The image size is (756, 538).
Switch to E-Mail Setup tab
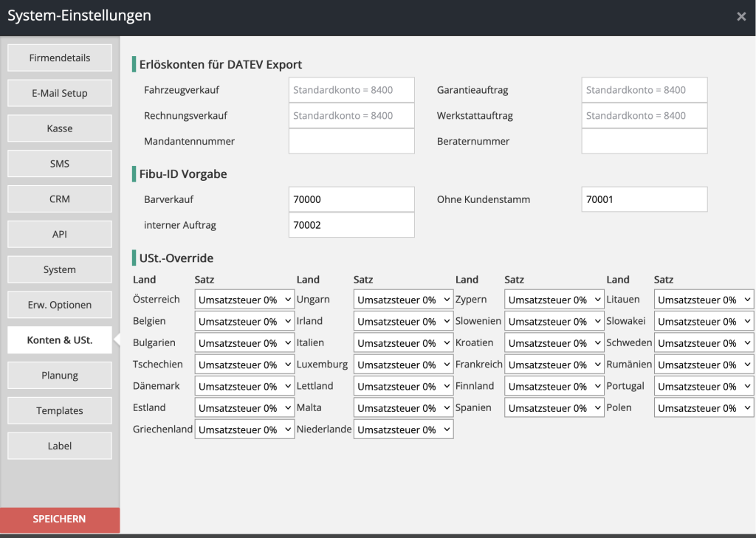(x=60, y=93)
